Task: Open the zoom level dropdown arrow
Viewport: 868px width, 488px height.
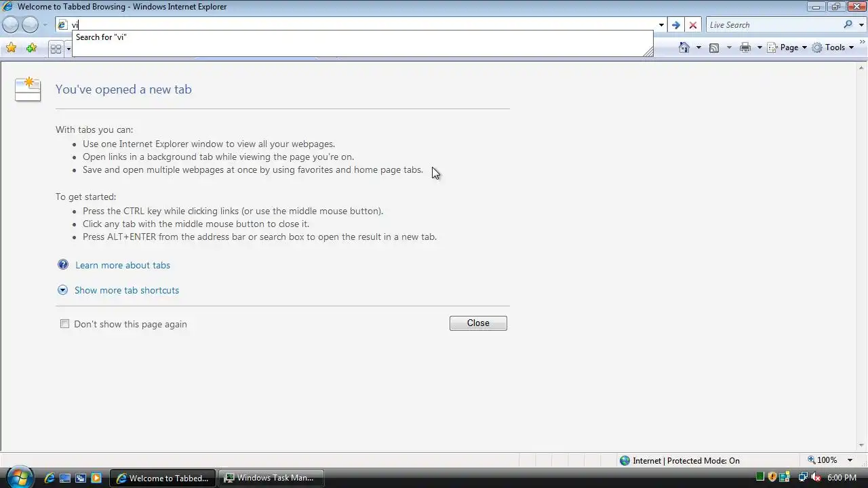Action: coord(850,460)
